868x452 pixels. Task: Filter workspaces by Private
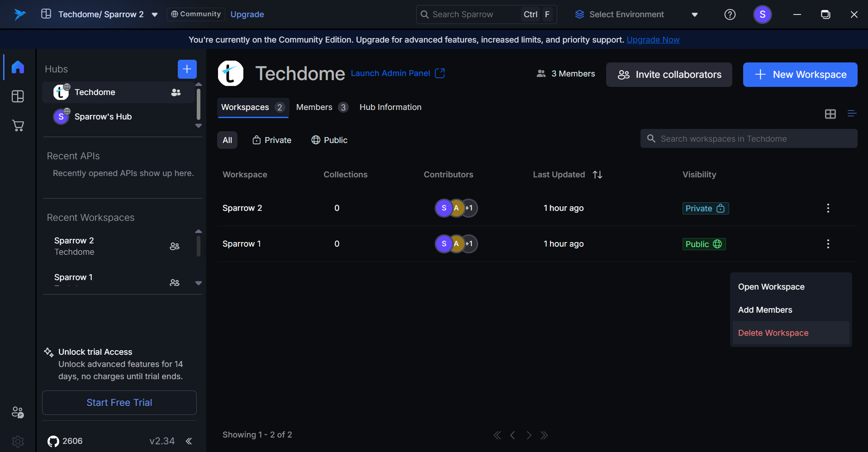272,140
